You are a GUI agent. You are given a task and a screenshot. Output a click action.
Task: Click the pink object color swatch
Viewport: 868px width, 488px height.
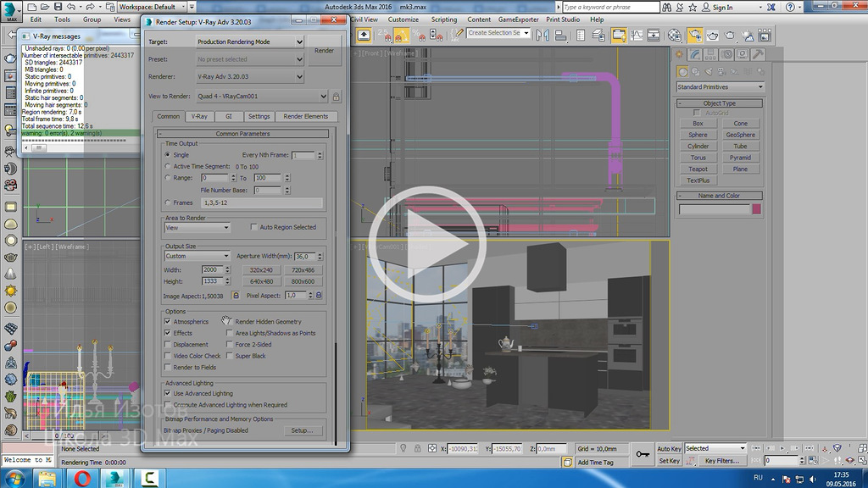click(x=756, y=209)
